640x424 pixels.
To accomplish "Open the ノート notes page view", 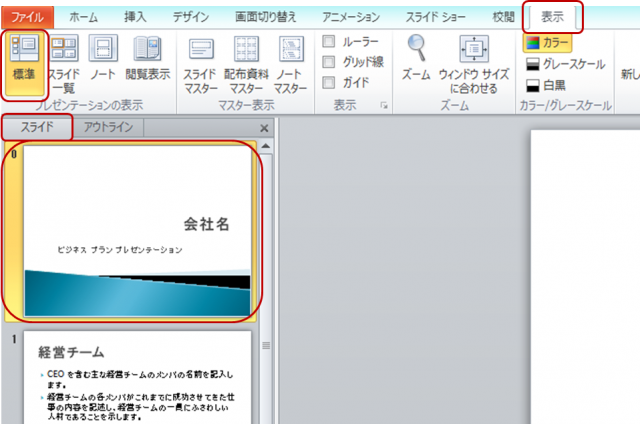I will click(x=104, y=62).
